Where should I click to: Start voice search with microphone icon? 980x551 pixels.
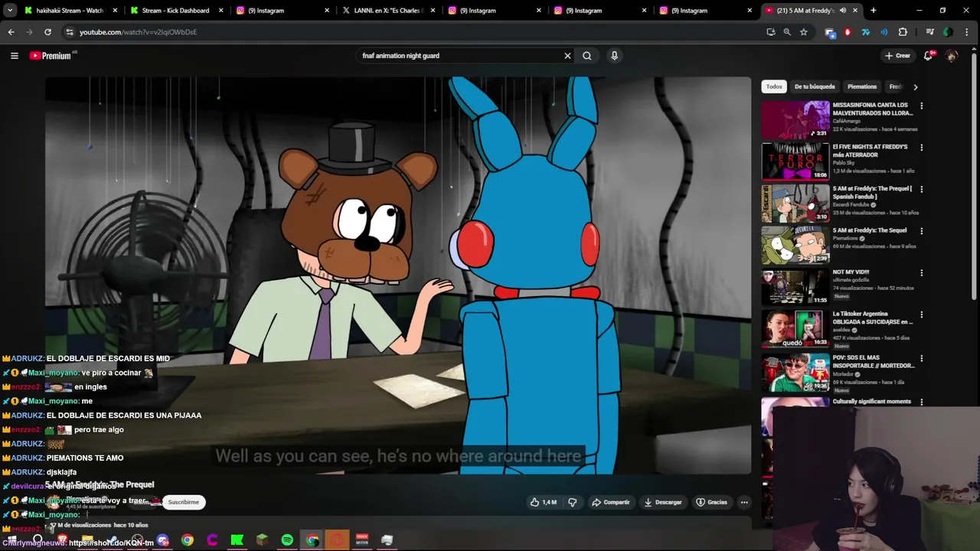coord(614,56)
